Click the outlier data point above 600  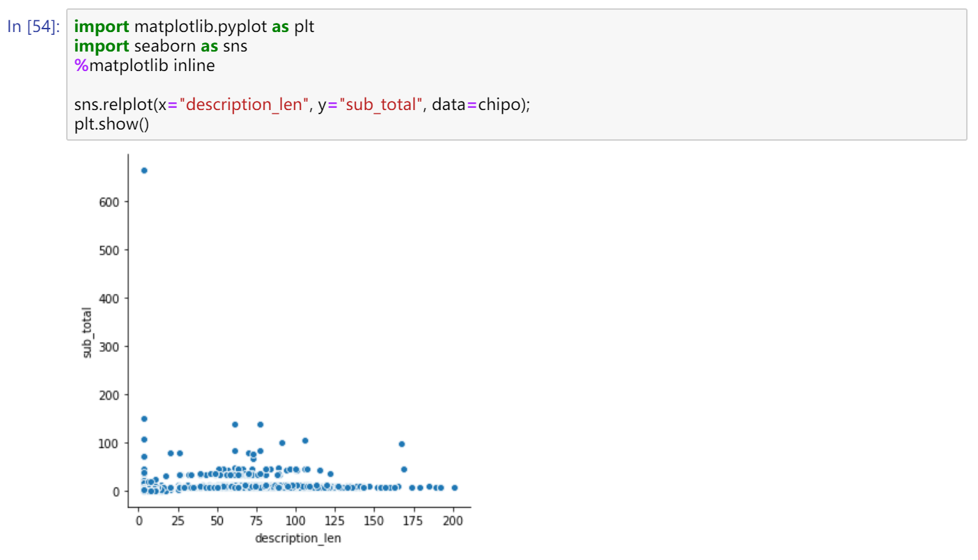(x=144, y=171)
